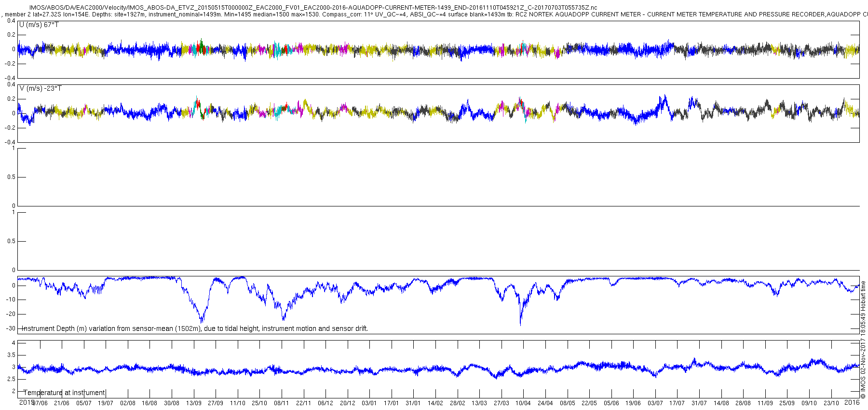Click the '3.5' tick on temperature axis

(x=12, y=355)
